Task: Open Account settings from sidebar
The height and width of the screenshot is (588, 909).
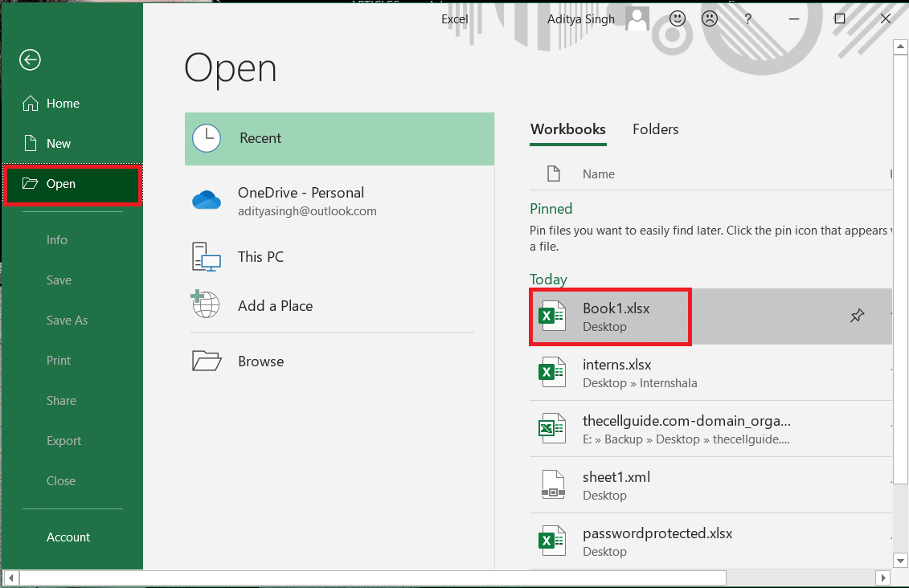Action: click(68, 537)
